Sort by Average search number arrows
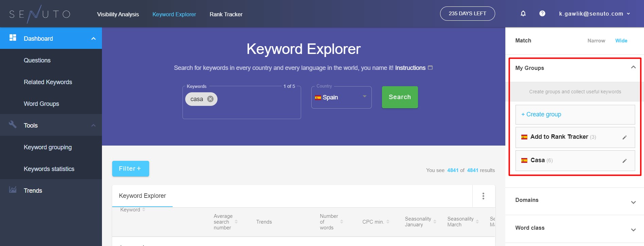644x246 pixels. coord(236,222)
